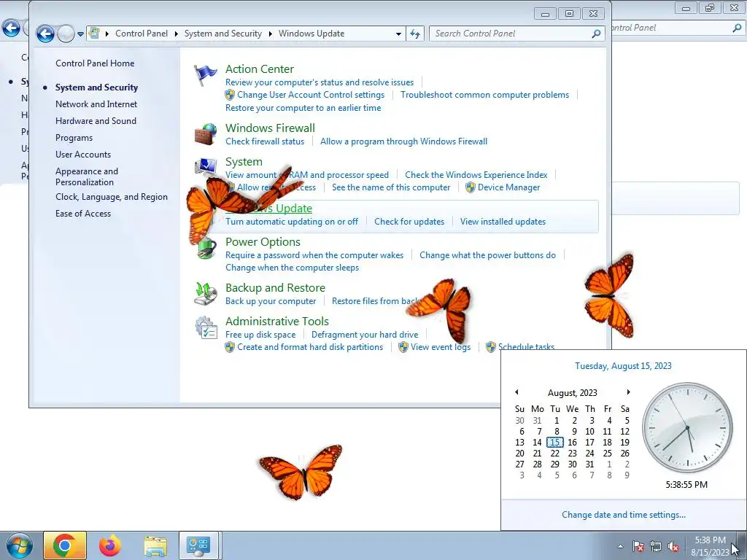Screen dimensions: 747x560
Task: Open Check for updates link
Action: point(409,222)
